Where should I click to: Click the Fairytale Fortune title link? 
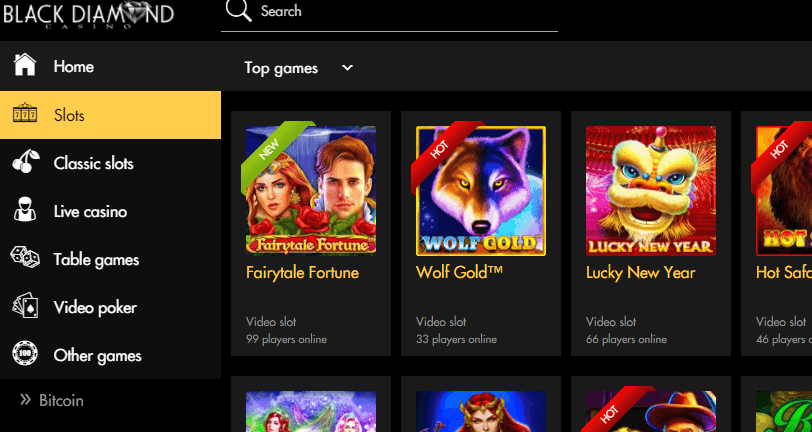302,272
